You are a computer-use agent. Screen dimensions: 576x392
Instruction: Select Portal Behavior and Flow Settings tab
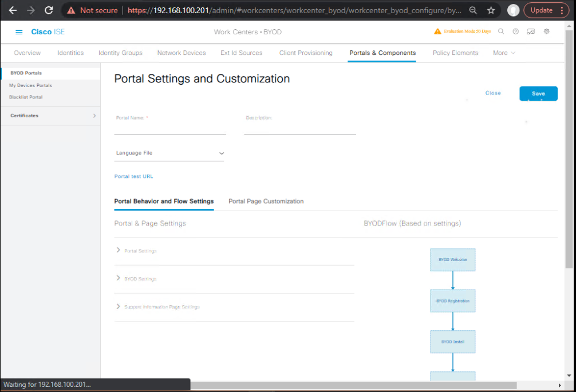pyautogui.click(x=164, y=201)
